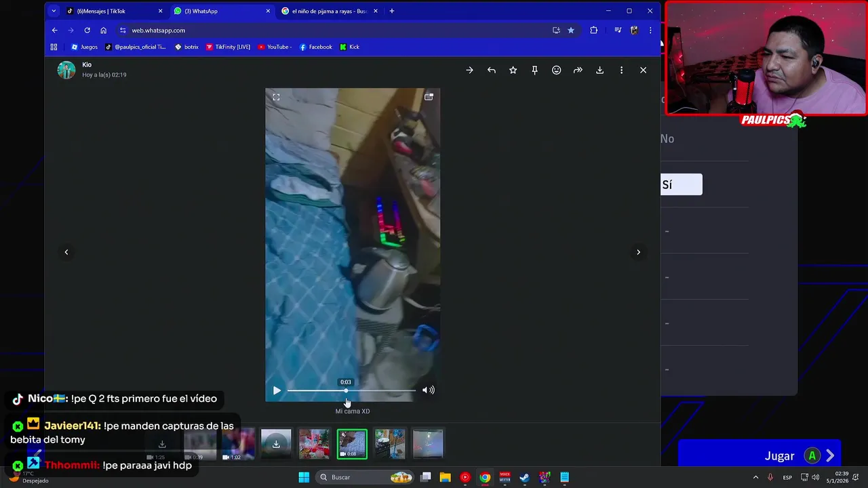868x488 pixels.
Task: Select the Christmas decoration photo thumbnail
Action: point(314,445)
